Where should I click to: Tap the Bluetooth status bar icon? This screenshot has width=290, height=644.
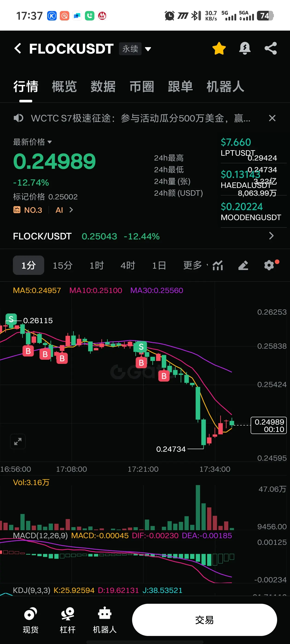pos(196,16)
